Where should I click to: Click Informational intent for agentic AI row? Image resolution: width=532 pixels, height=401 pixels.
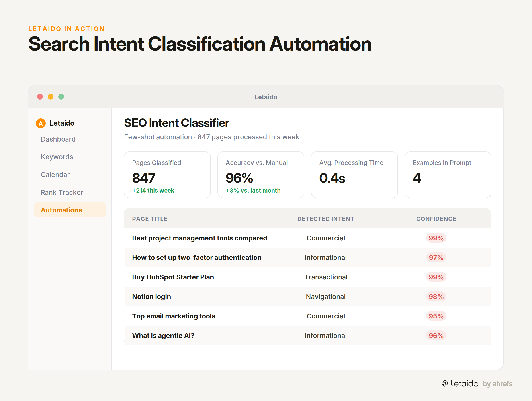pyautogui.click(x=326, y=336)
